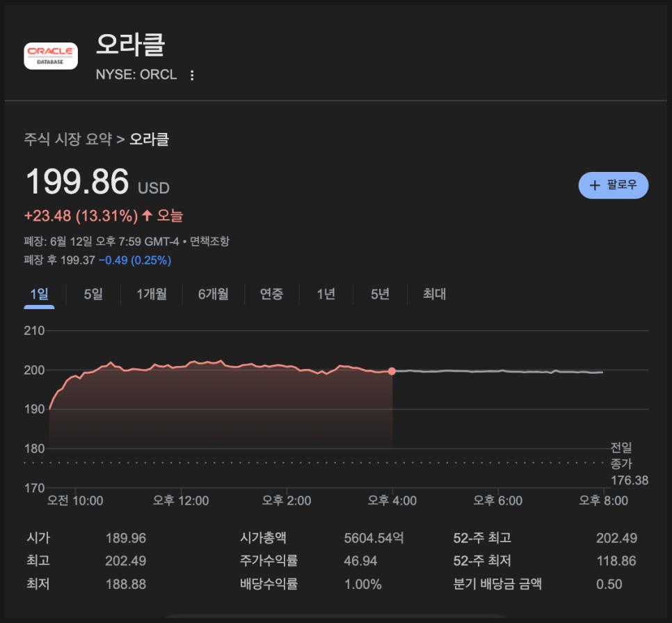Screen dimensions: 672x623
Task: Click the 배당수익률 value 1.00%
Action: click(362, 584)
